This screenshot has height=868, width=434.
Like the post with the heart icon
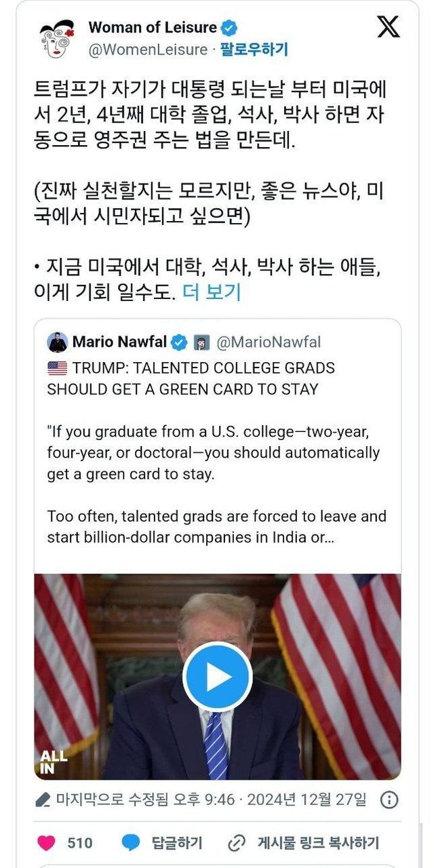coord(46,843)
